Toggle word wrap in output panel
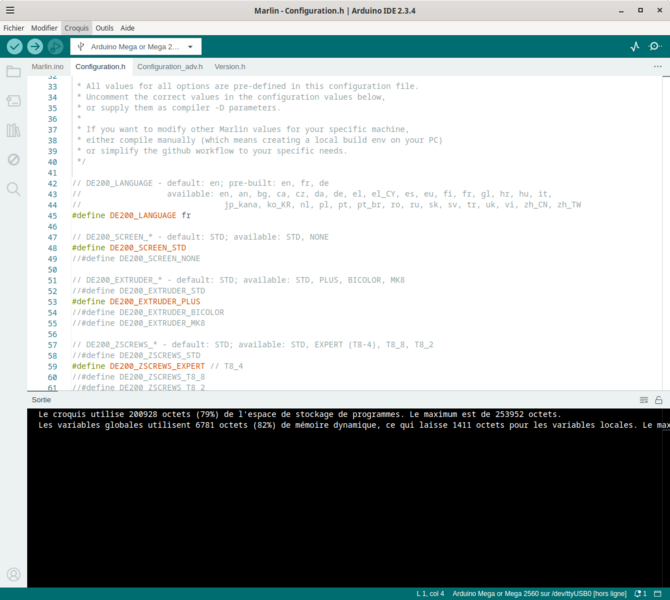The image size is (670, 600). (x=644, y=400)
